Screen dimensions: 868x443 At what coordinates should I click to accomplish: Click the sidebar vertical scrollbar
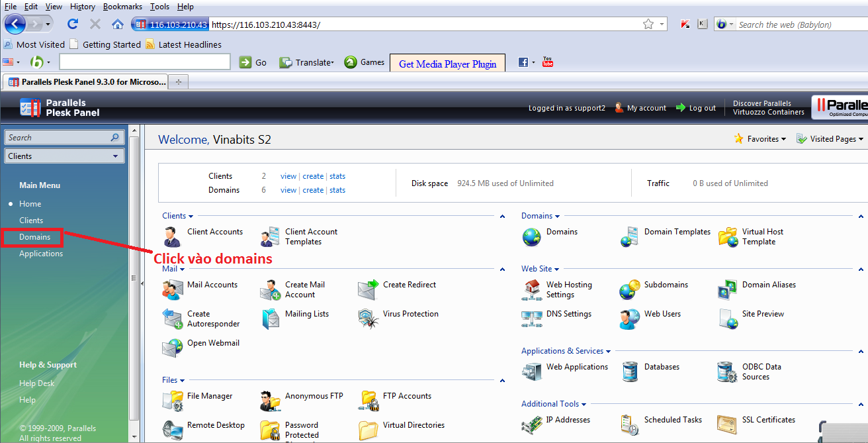[134, 278]
